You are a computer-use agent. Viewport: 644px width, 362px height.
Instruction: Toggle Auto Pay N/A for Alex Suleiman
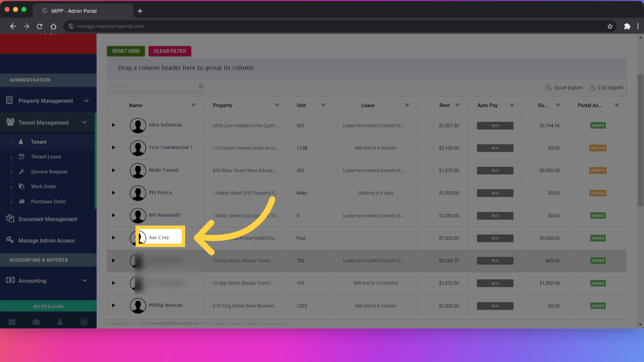pyautogui.click(x=495, y=126)
